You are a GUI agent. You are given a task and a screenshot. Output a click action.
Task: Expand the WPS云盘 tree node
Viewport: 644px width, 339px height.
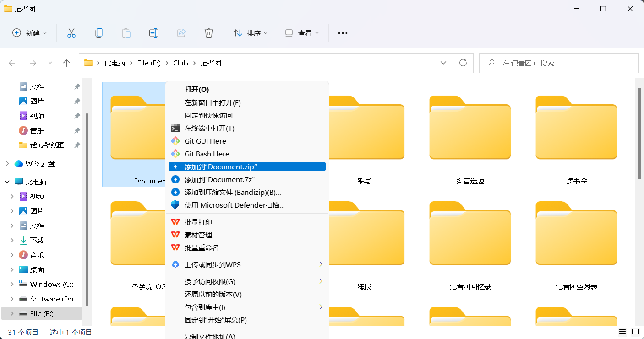tap(7, 164)
